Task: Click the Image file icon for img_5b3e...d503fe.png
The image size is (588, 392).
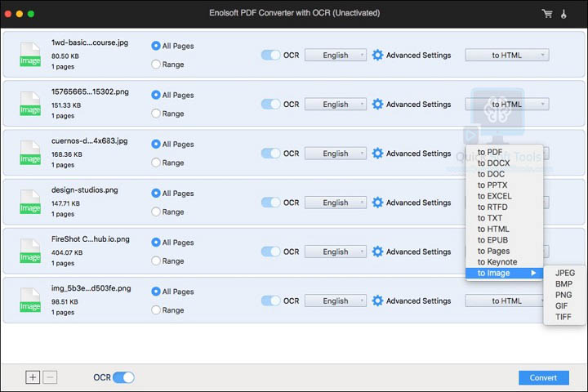Action: [30, 300]
